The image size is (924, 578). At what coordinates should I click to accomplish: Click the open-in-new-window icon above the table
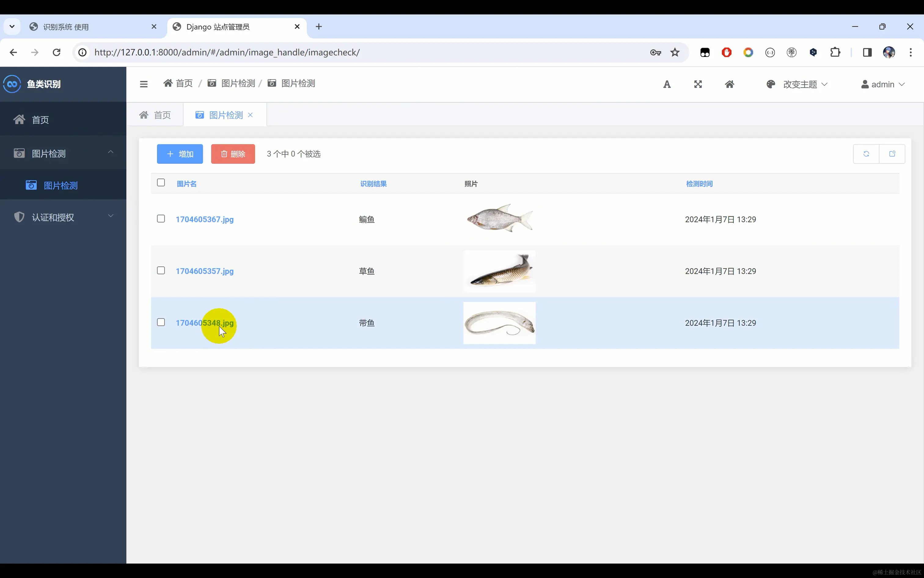(892, 154)
